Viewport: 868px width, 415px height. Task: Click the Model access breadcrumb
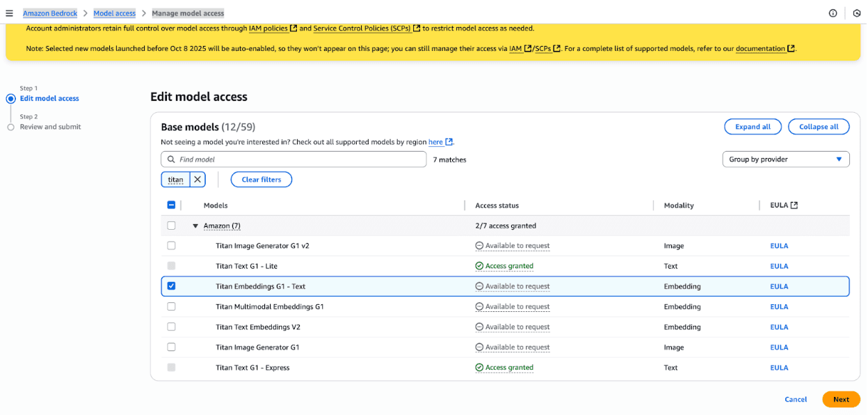point(114,13)
